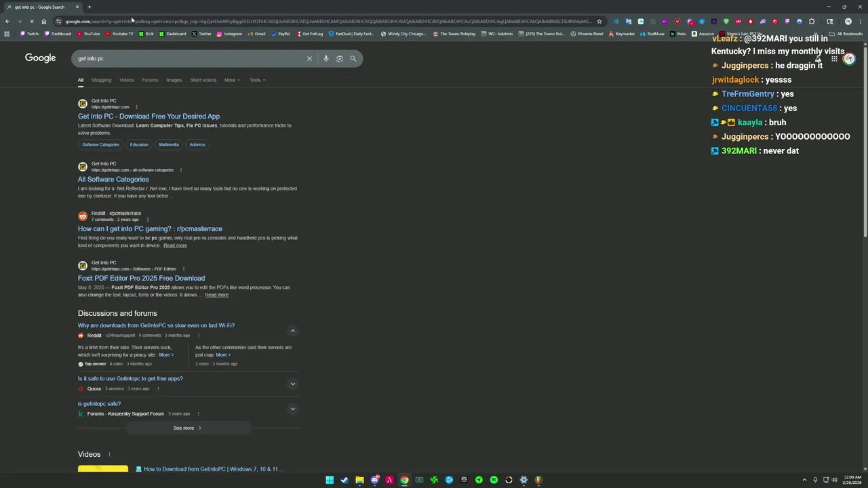Image resolution: width=868 pixels, height=488 pixels.
Task: Open the YouTube bookmark
Action: click(88, 34)
